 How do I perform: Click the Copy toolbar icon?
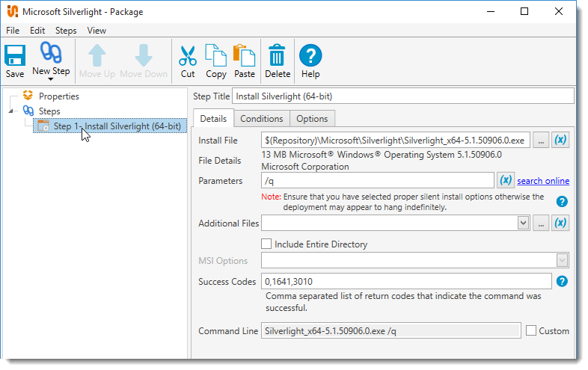pos(216,60)
